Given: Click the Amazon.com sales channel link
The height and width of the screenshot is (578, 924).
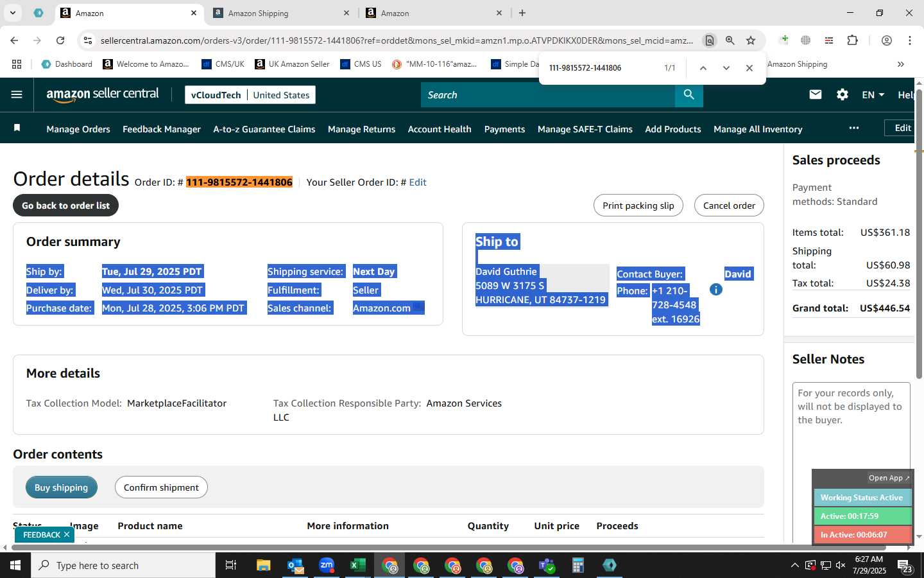Looking at the screenshot, I should 382,308.
